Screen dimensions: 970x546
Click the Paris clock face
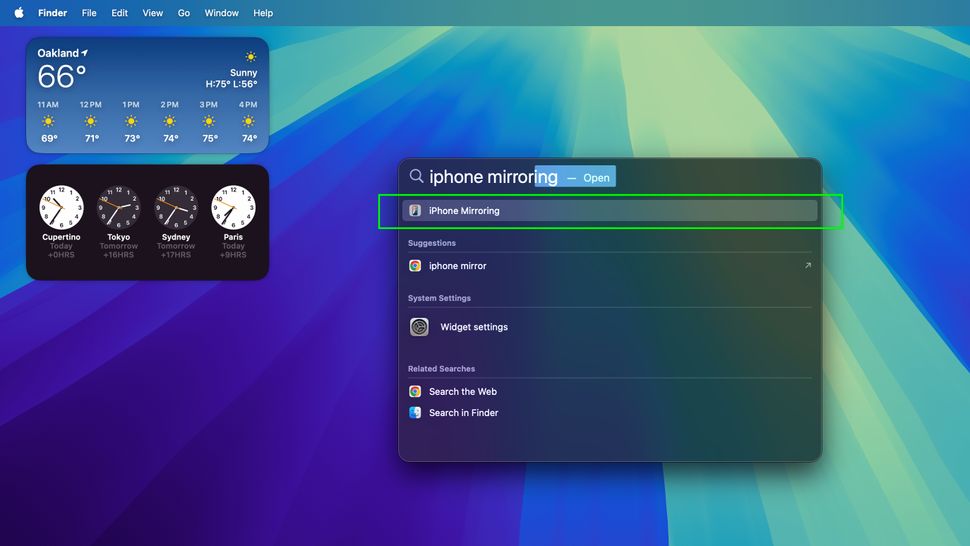[233, 207]
